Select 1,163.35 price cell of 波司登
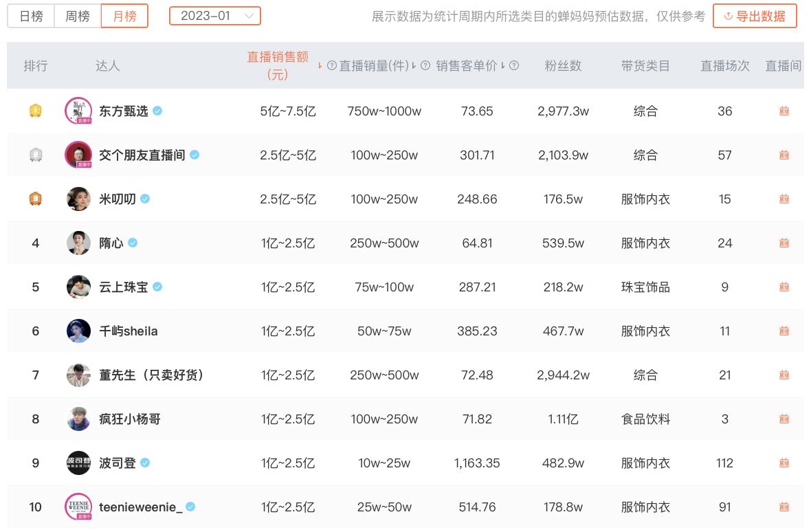Screen dimensions: 811x532 (x=477, y=463)
